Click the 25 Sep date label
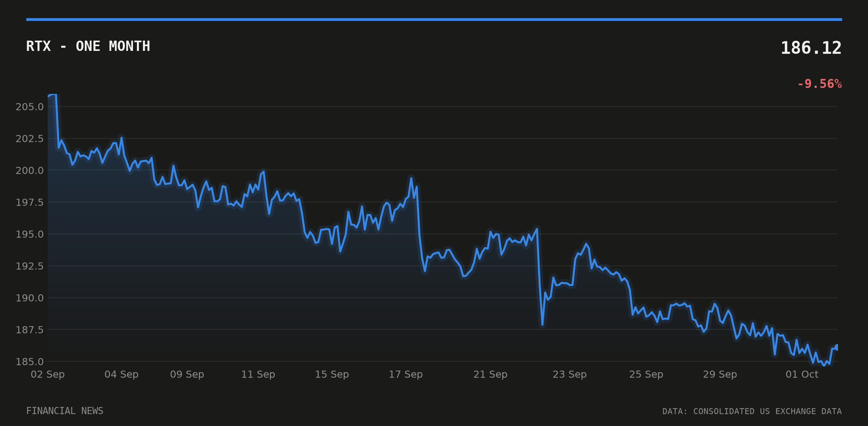Screen dimensions: 868x426 coord(646,374)
